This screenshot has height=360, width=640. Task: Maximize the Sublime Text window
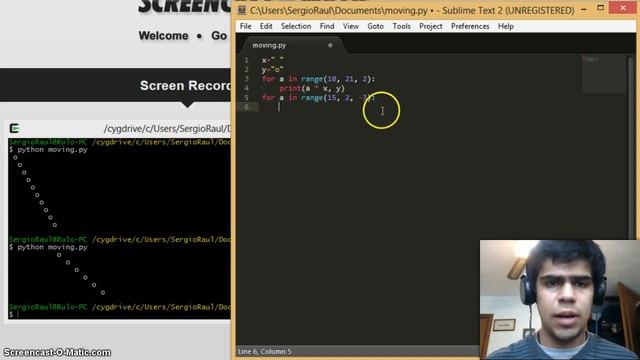tap(600, 8)
